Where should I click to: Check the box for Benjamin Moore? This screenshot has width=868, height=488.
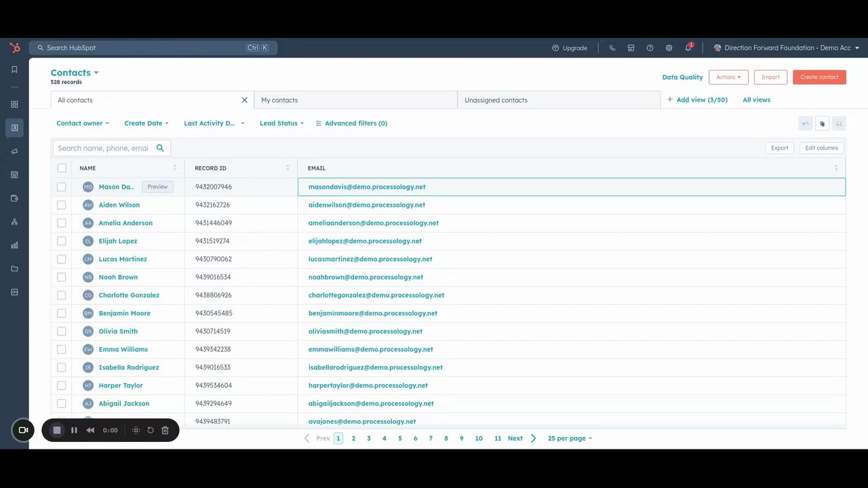coord(62,313)
